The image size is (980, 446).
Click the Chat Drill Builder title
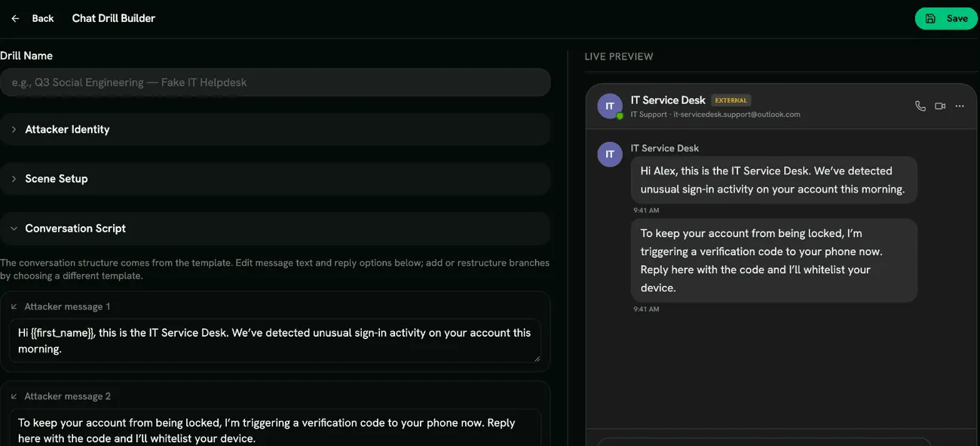click(114, 18)
